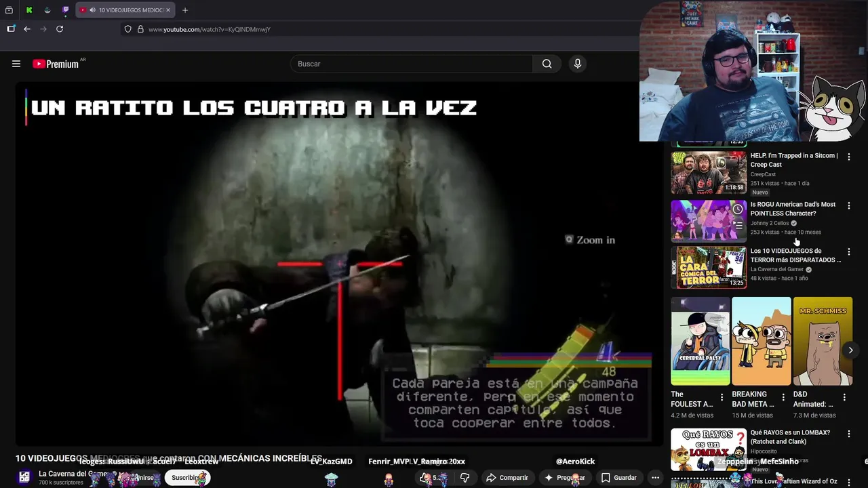
Task: Open the MR. SCHMISS D&D short thumbnail
Action: 823,341
